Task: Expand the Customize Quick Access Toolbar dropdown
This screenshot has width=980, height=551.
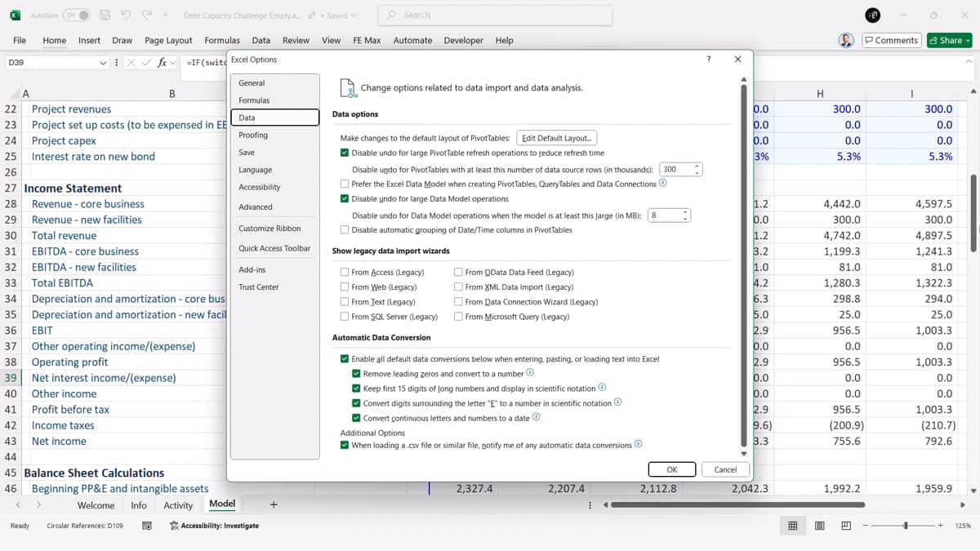Action: 166,15
